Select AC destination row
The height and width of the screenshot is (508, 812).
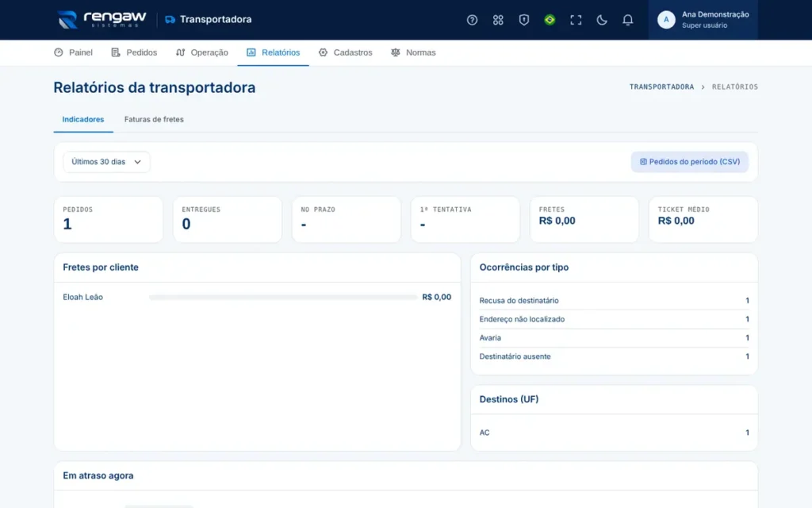(614, 433)
